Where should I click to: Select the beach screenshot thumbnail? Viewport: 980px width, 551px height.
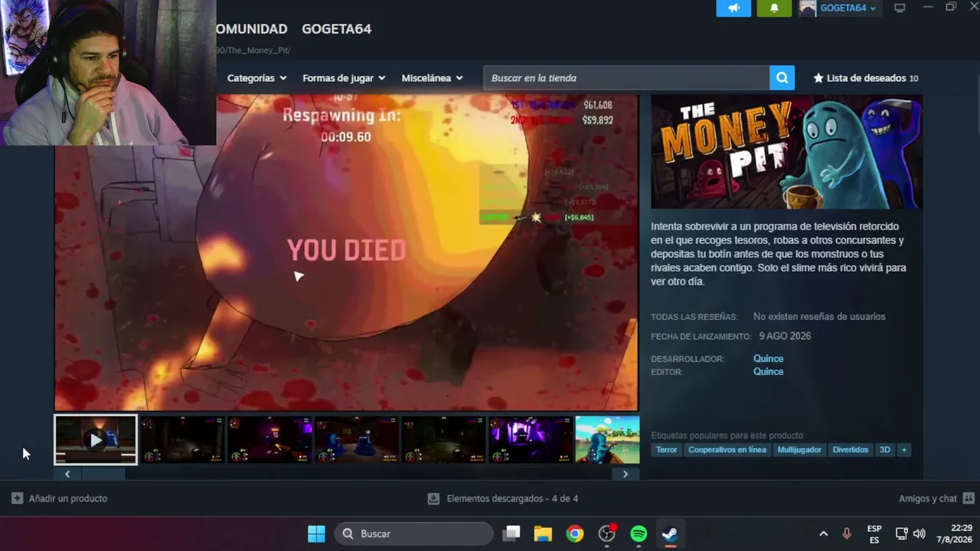[607, 440]
